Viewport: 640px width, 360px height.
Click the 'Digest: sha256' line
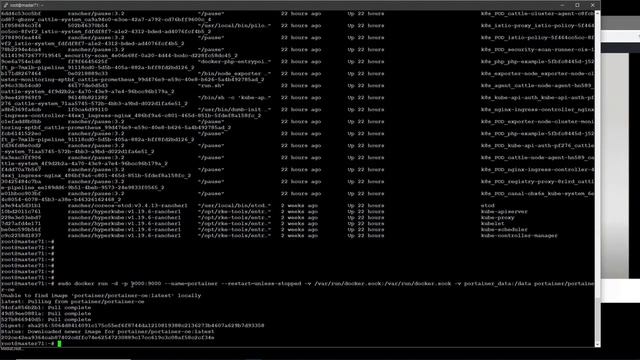click(133, 326)
